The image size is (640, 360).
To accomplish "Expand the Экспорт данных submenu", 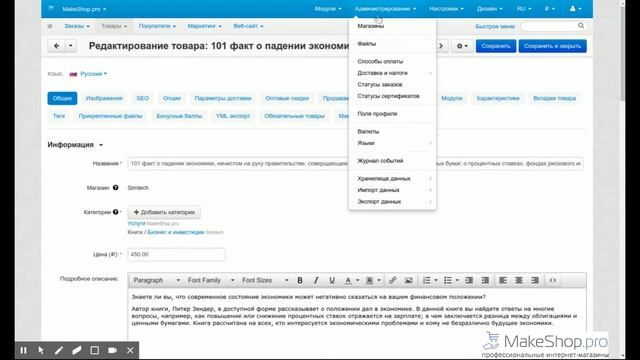I will coord(392,202).
